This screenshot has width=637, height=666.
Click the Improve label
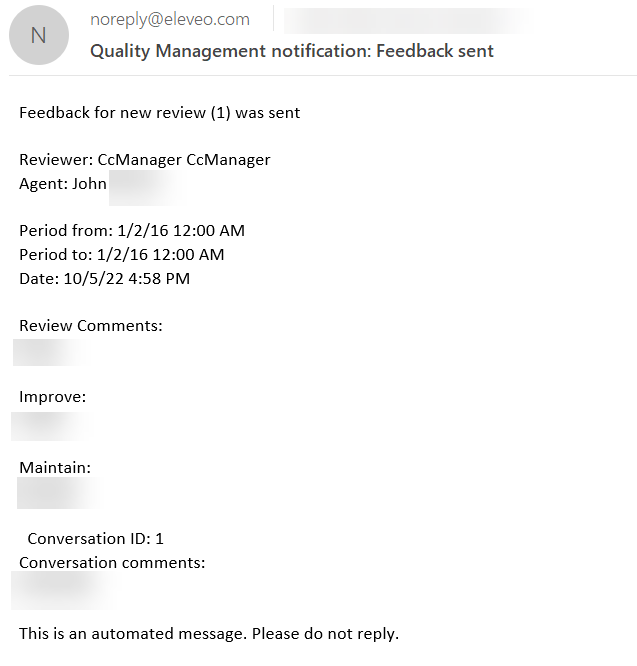tap(52, 396)
